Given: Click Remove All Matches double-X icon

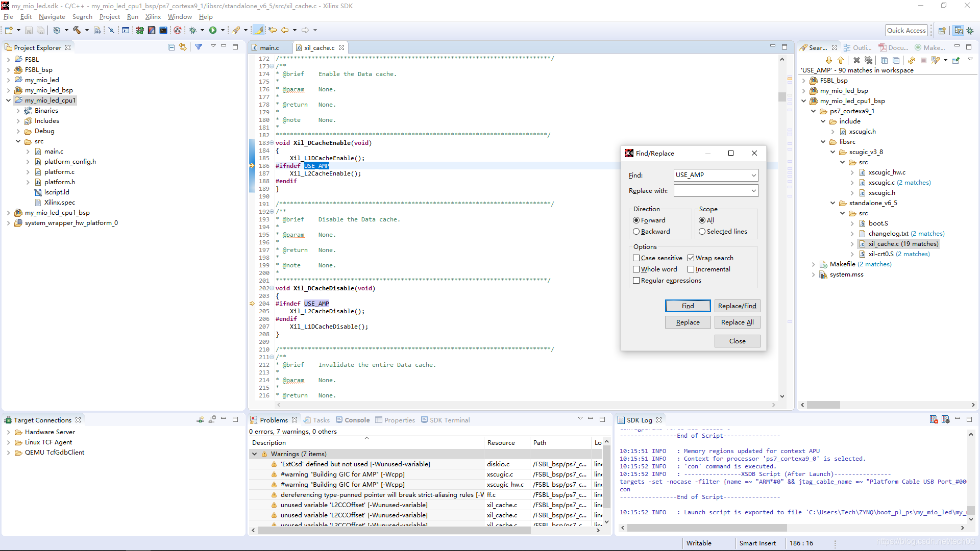Looking at the screenshot, I should coord(868,60).
